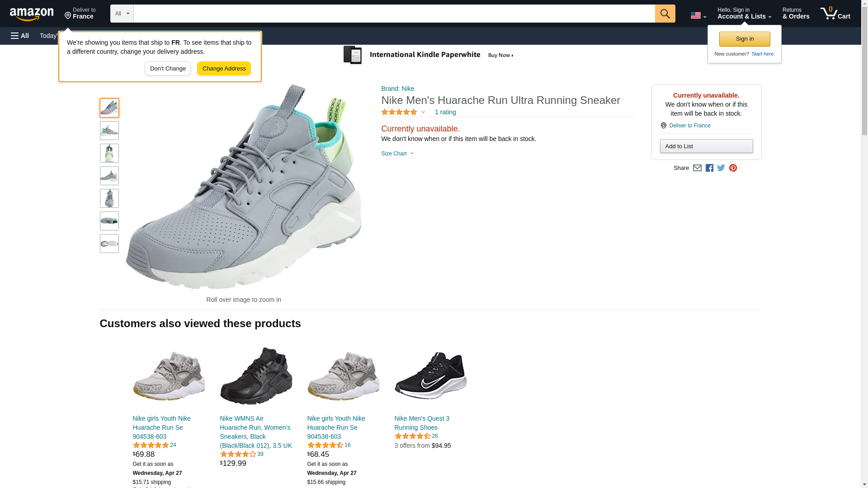Share on Pinterest icon
868x488 pixels.
click(x=733, y=168)
